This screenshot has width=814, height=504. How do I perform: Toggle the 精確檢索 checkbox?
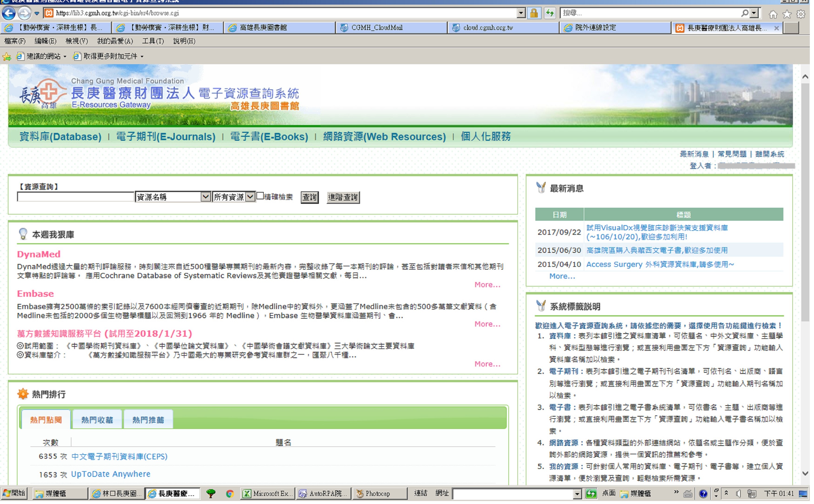click(x=260, y=196)
